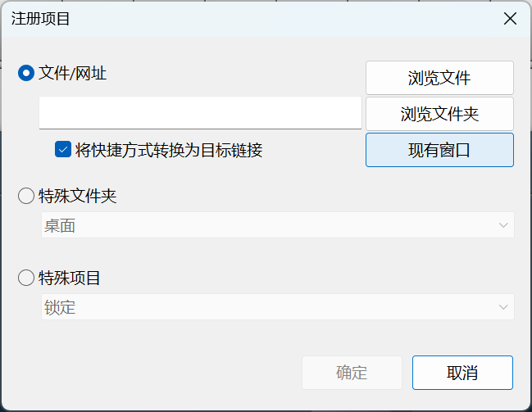
Task: Click the 文件/网址 label text
Action: click(x=73, y=74)
